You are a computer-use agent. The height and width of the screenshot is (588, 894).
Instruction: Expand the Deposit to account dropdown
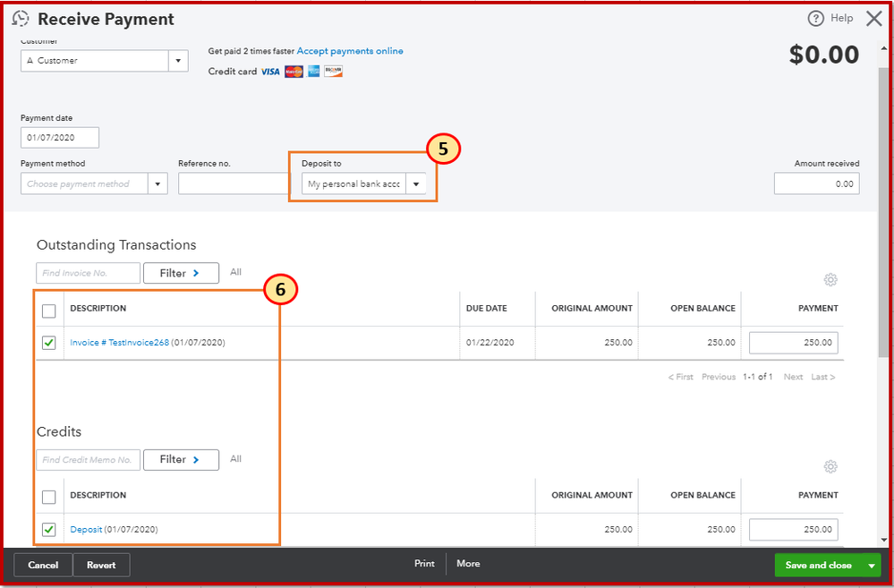coord(416,183)
